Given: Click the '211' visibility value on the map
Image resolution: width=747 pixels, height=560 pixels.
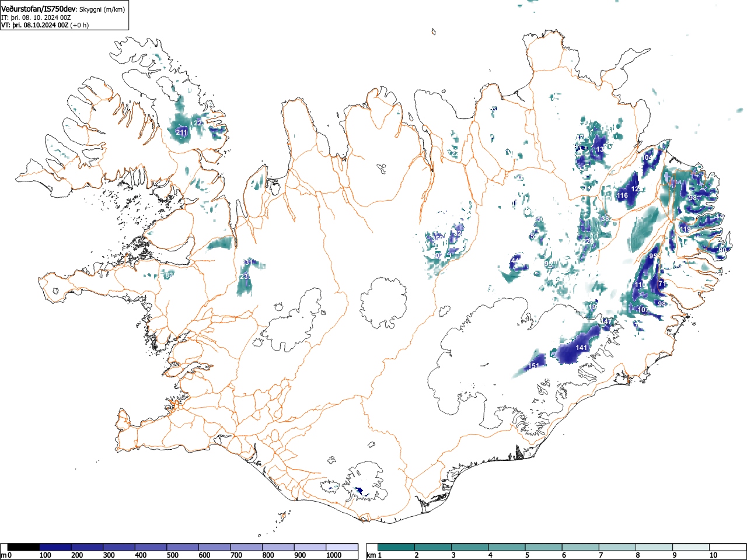Looking at the screenshot, I should click(181, 133).
